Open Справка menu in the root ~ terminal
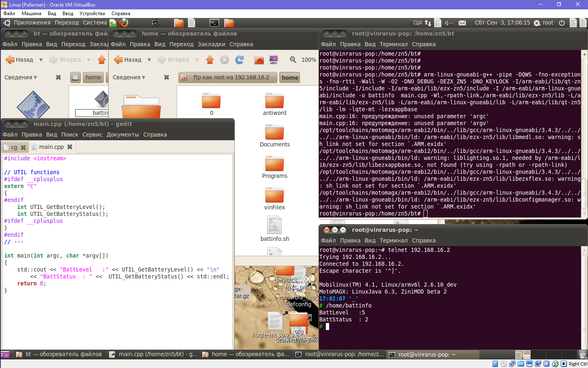 [x=424, y=240]
